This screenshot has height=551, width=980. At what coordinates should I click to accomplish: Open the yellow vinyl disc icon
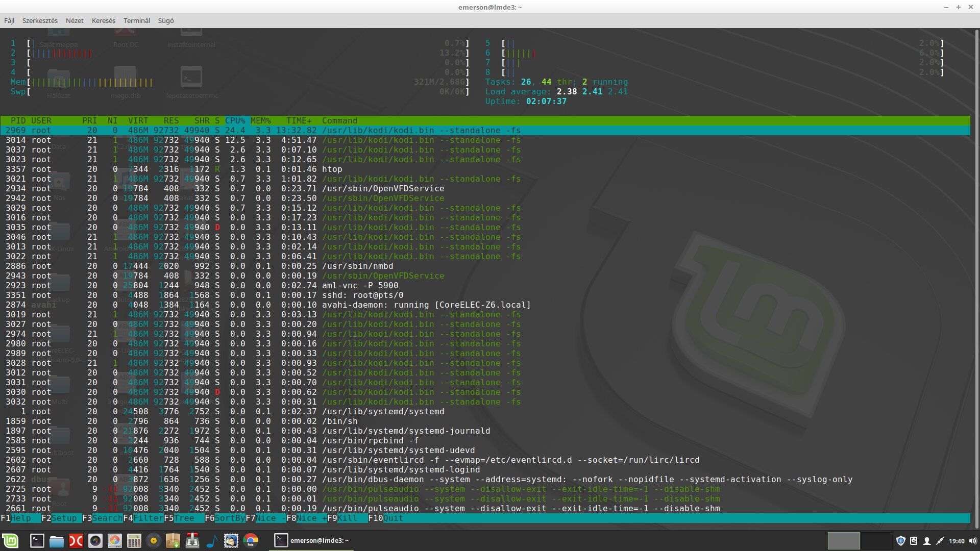pyautogui.click(x=153, y=540)
